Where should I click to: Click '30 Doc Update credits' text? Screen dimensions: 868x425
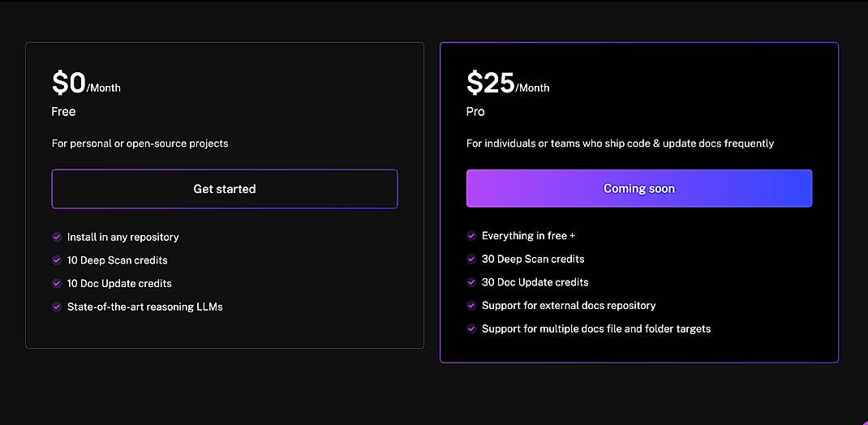535,282
